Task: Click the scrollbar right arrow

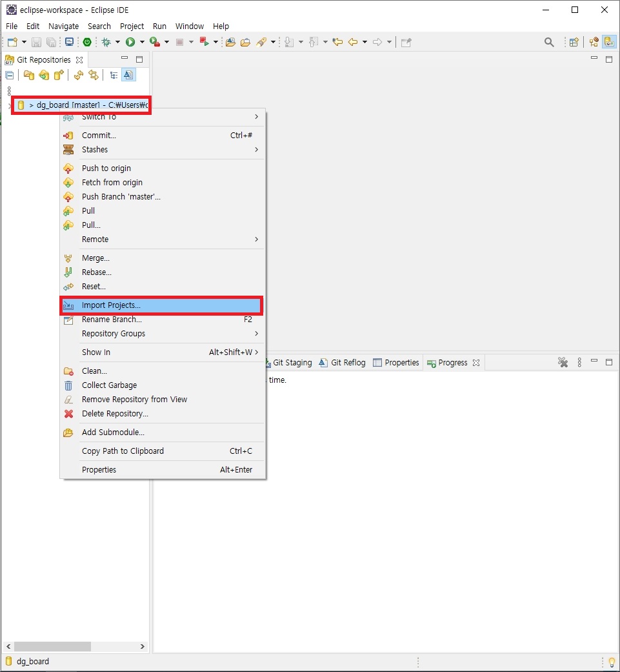Action: click(x=143, y=646)
